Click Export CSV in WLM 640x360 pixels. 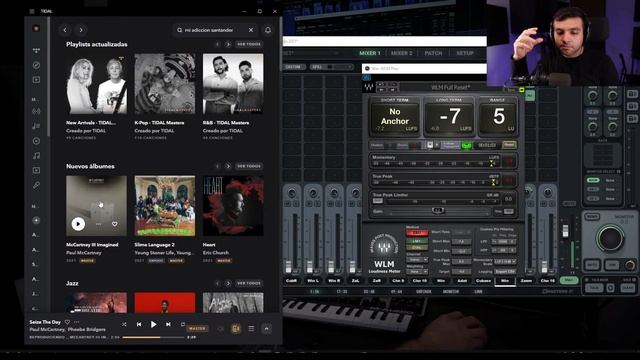click(505, 271)
